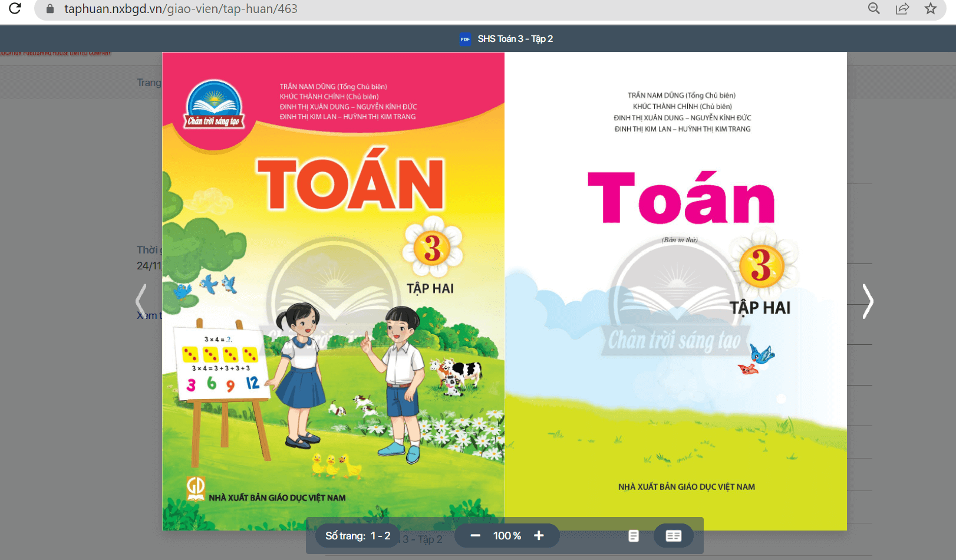Switch to two-page spread view mode
This screenshot has height=560, width=956.
point(674,536)
